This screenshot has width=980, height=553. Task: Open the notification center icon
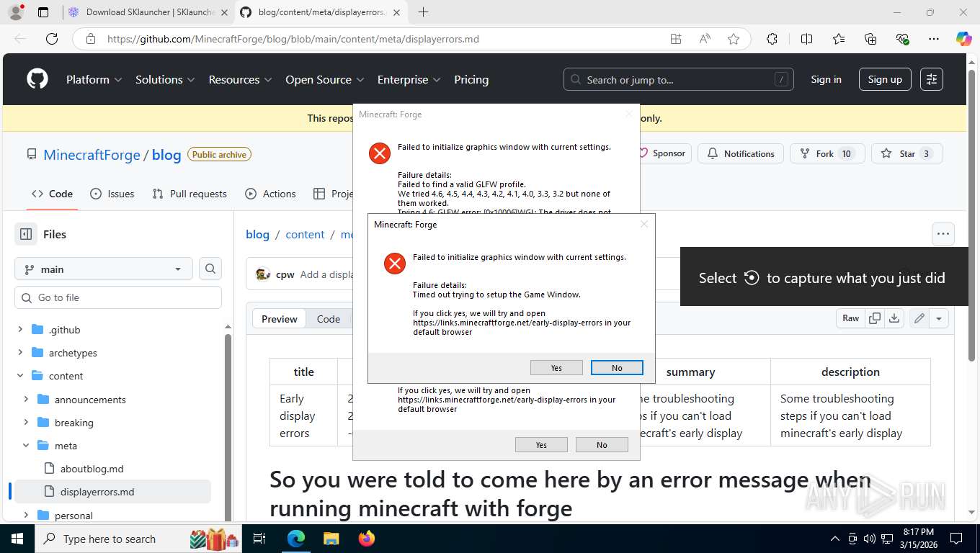coord(956,539)
